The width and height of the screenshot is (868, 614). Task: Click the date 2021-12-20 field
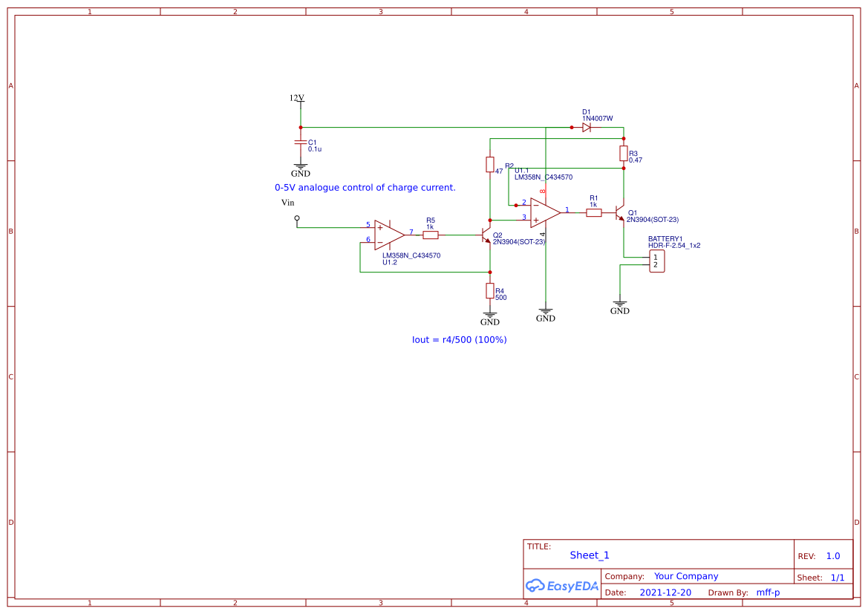[666, 592]
